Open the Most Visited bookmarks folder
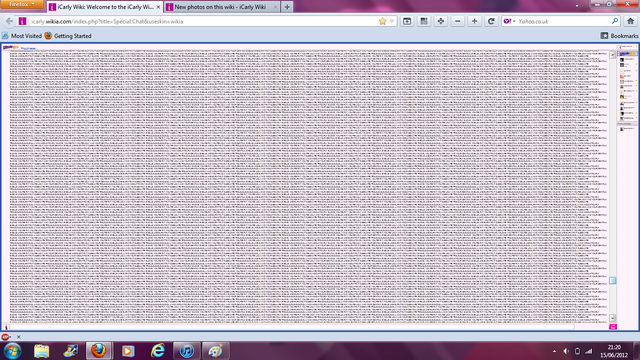Viewport: 640px width, 360px height. pos(22,36)
